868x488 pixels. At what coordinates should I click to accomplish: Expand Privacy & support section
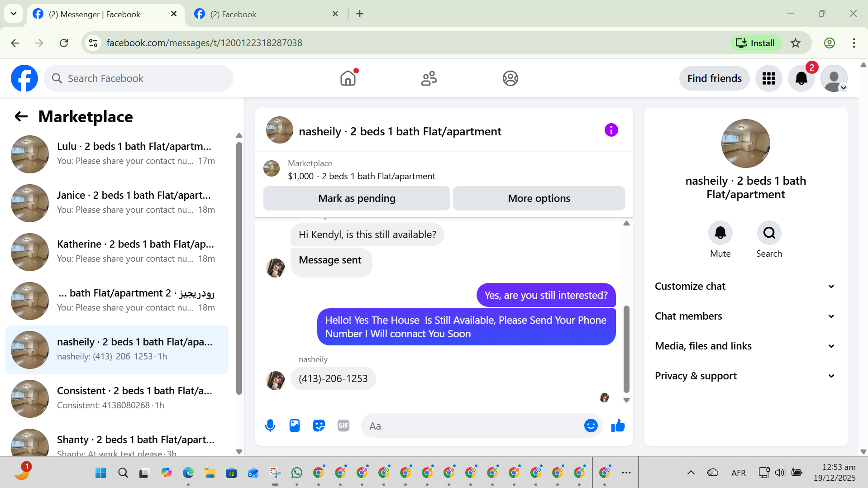[x=745, y=376]
